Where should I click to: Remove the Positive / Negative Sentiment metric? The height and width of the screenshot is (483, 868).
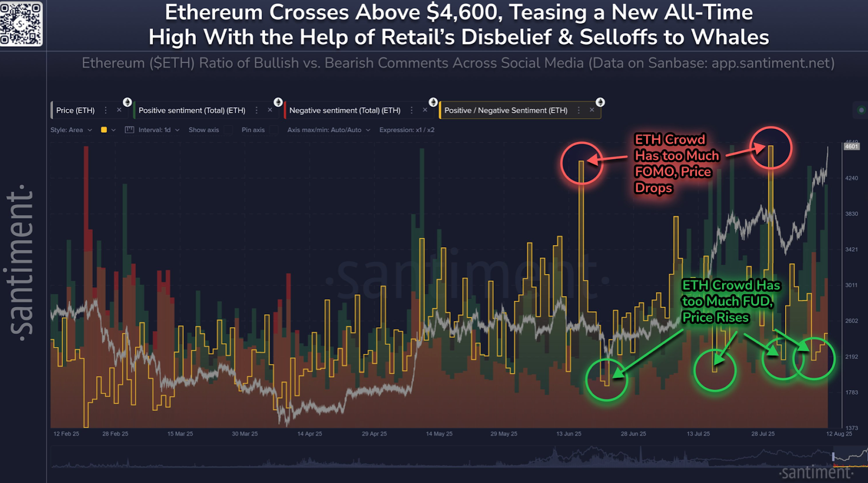pyautogui.click(x=592, y=110)
